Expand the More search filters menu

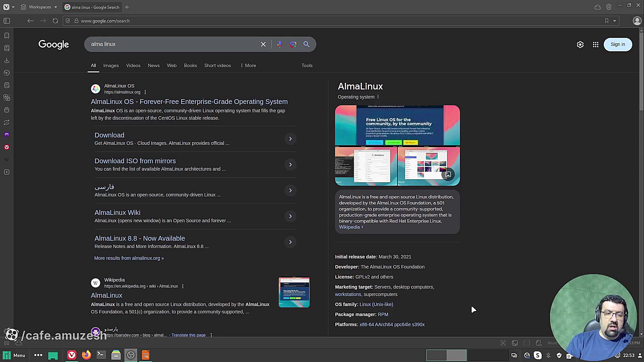[248, 65]
